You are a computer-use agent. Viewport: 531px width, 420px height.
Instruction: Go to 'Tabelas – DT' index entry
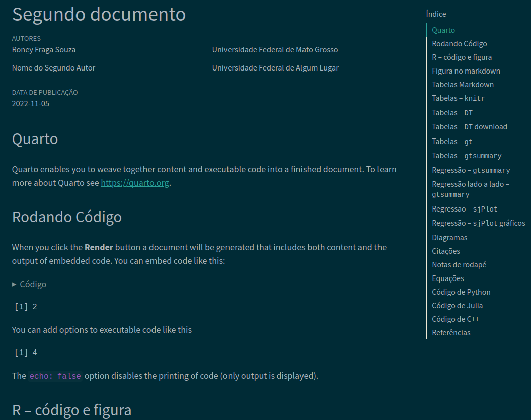click(x=452, y=113)
